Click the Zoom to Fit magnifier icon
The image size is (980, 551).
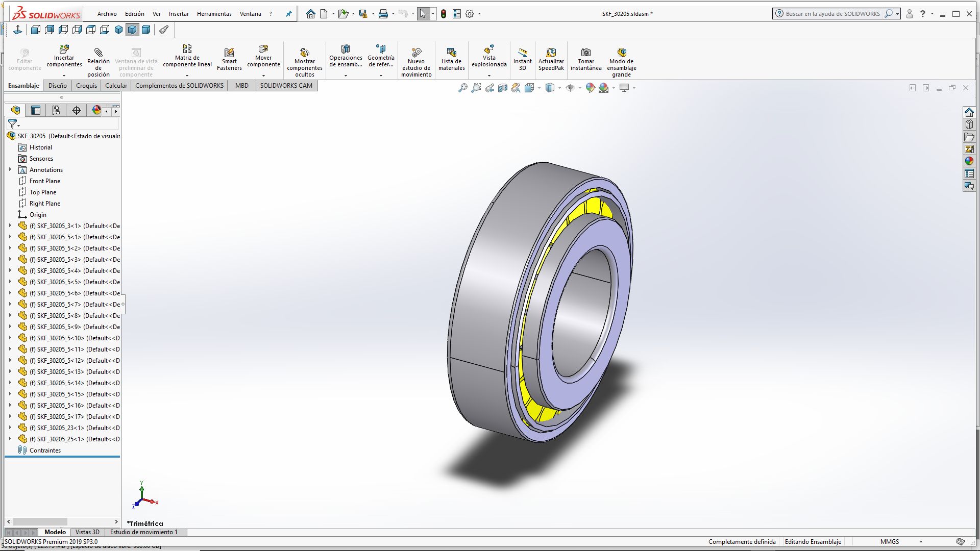[462, 88]
